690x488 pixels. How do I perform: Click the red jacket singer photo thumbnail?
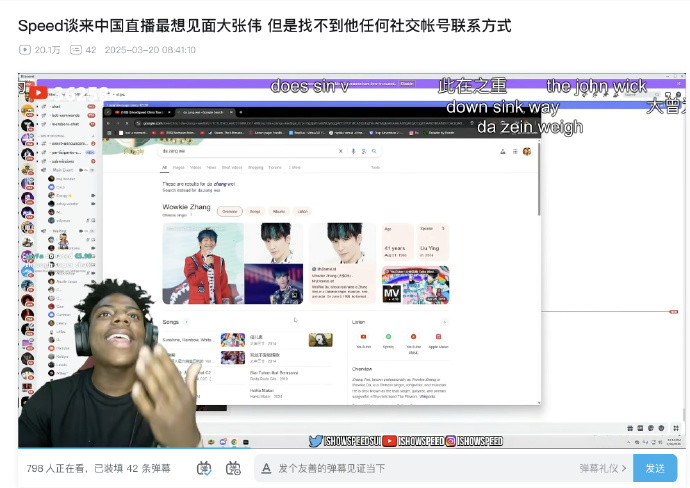point(203,263)
